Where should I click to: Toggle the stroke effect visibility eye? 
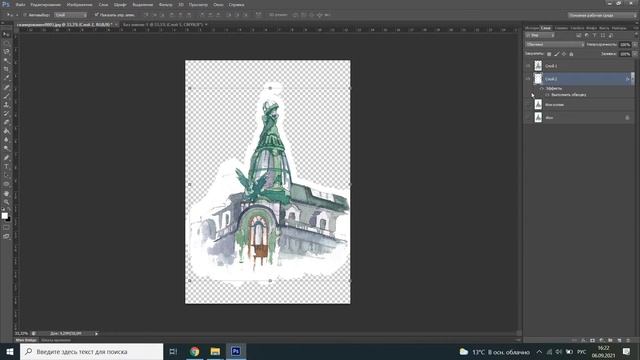tap(547, 95)
